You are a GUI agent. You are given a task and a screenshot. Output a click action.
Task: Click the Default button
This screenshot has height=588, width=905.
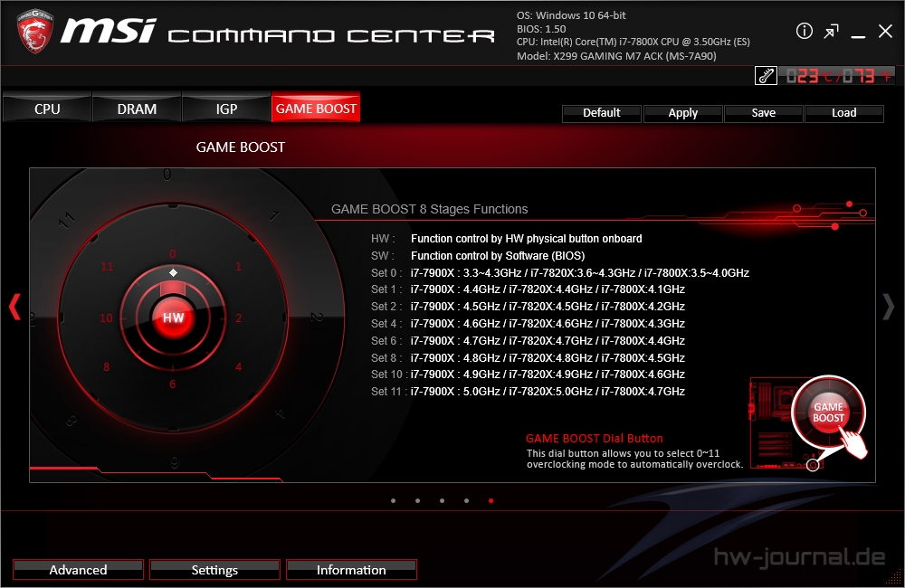click(602, 113)
